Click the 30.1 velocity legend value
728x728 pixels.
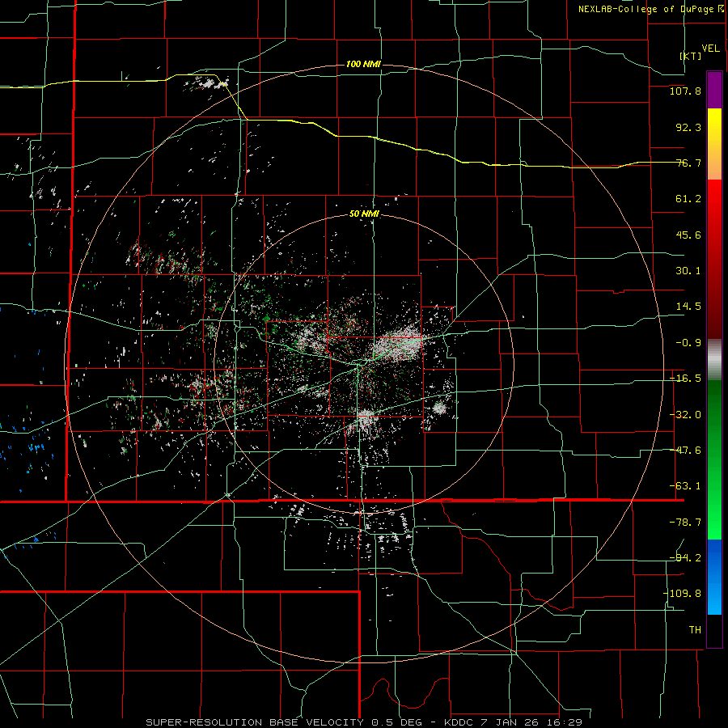[688, 271]
